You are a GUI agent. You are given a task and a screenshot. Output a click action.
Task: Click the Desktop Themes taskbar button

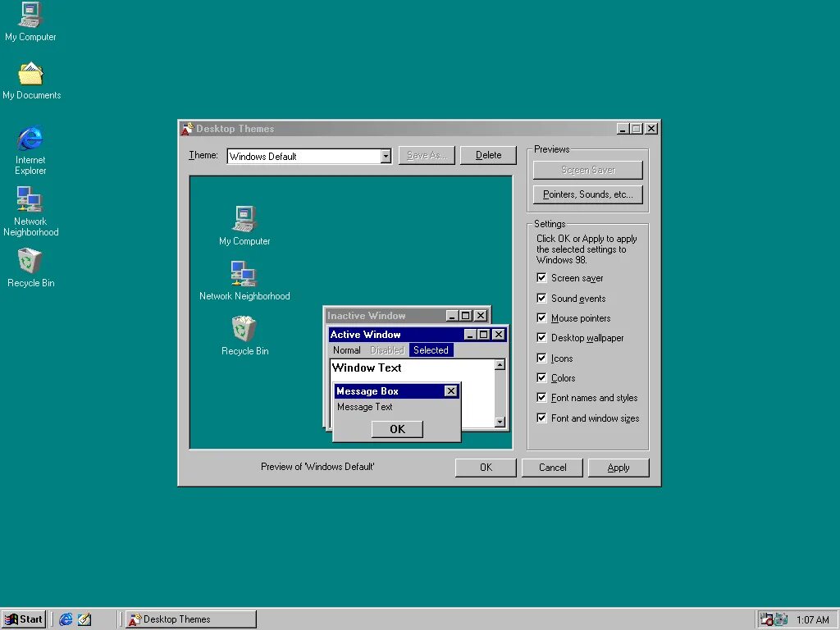pyautogui.click(x=191, y=619)
